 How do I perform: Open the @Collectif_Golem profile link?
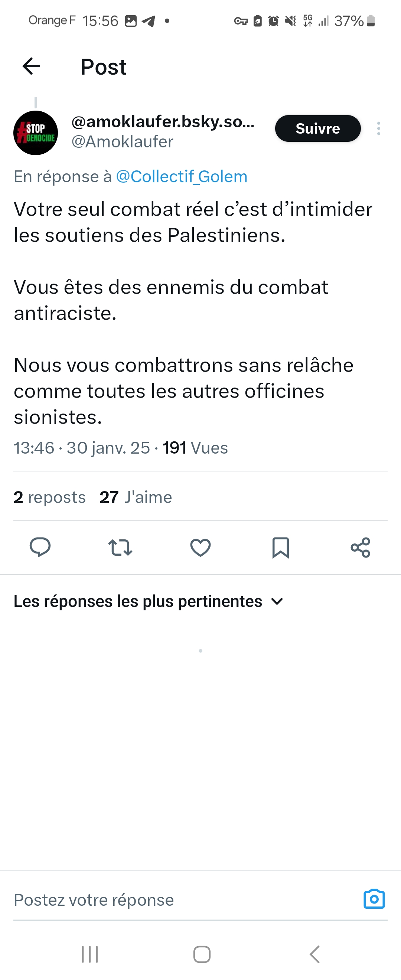pos(182,177)
